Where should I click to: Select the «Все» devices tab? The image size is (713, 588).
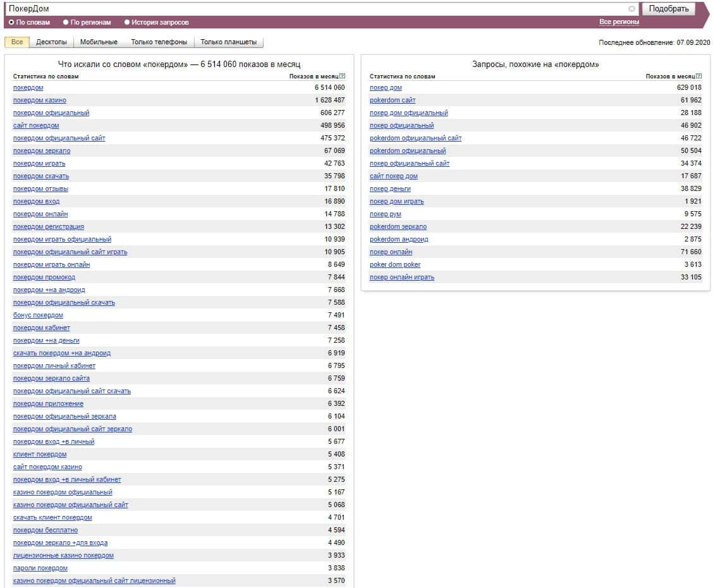pyautogui.click(x=17, y=42)
